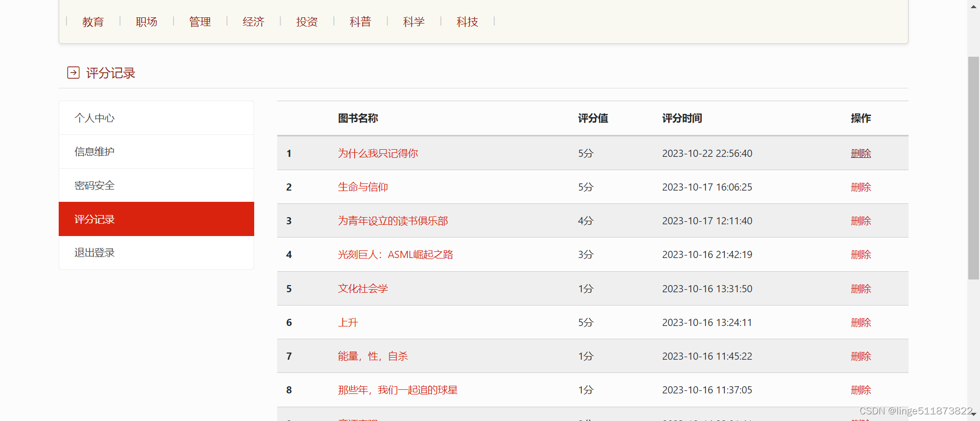Delete rating for 生命与信仰
Image resolution: width=980 pixels, height=421 pixels.
pyautogui.click(x=861, y=187)
